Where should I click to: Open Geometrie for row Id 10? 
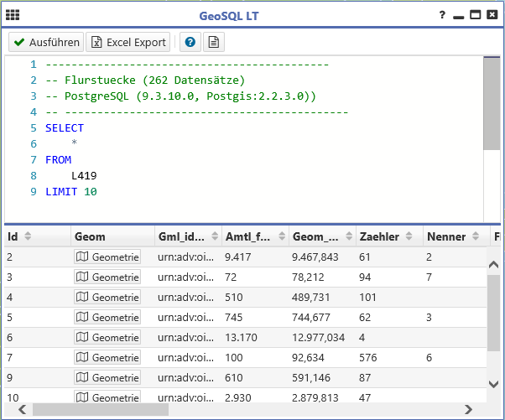pyautogui.click(x=107, y=397)
